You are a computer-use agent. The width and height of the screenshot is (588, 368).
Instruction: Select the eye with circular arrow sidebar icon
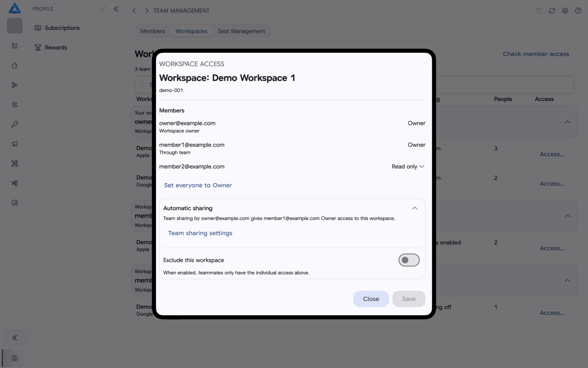pyautogui.click(x=15, y=105)
